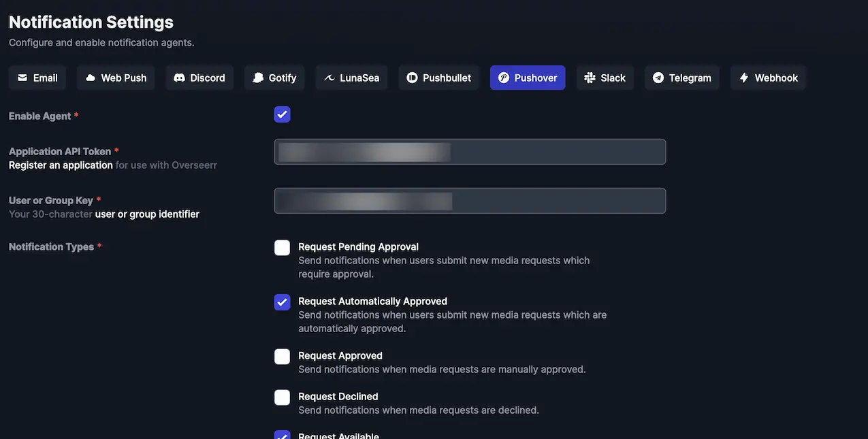Screen dimensions: 868x439
Task: Click the Application API Token field
Action: click(x=470, y=152)
